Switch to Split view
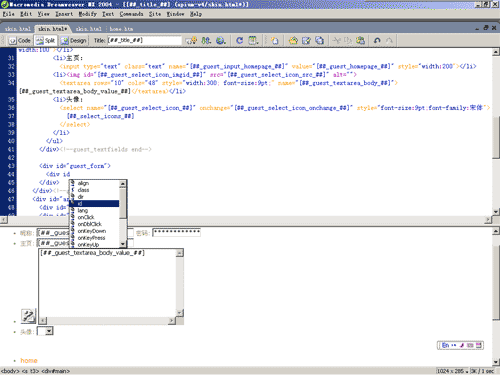Image resolution: width=500 pixels, height=375 pixels. 46,41
